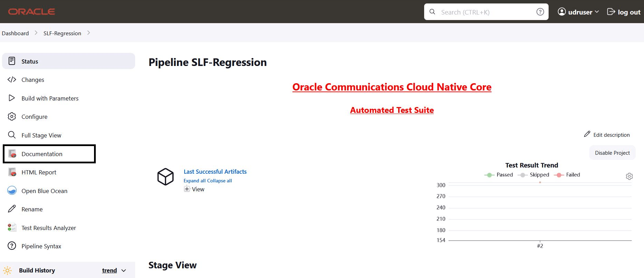Screen dimensions: 644x278
Task: Click the Changes code-bracket icon
Action: point(12,79)
